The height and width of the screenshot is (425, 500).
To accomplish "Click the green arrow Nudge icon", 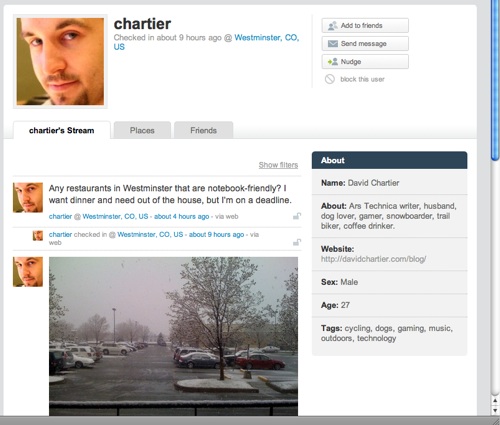I will [333, 62].
